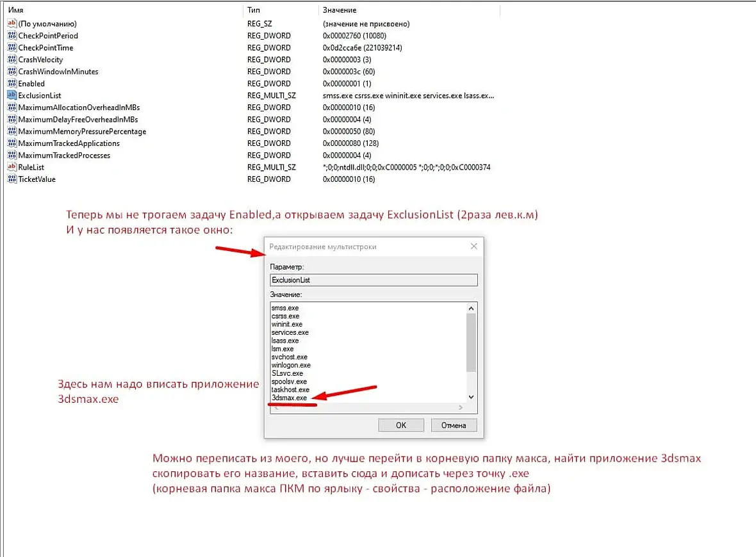Image resolution: width=756 pixels, height=557 pixels.
Task: Click the ExclusionList parameter name field
Action: click(x=374, y=280)
